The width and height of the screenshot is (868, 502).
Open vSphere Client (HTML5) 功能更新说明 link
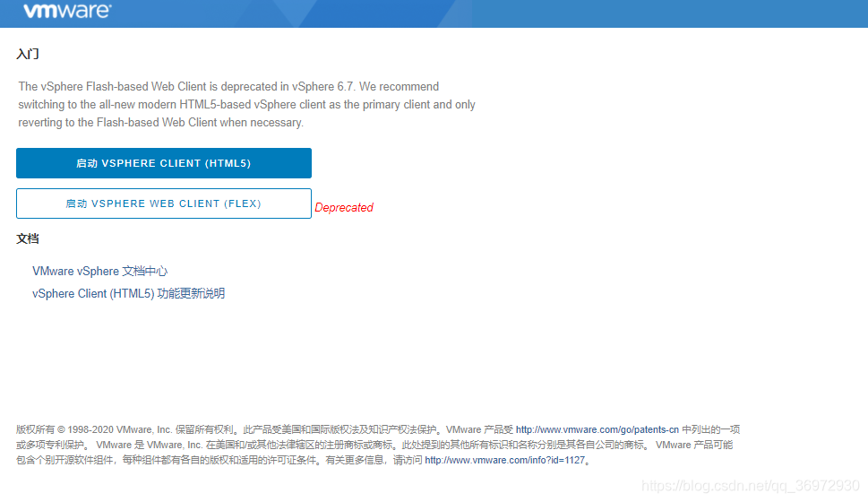[128, 293]
